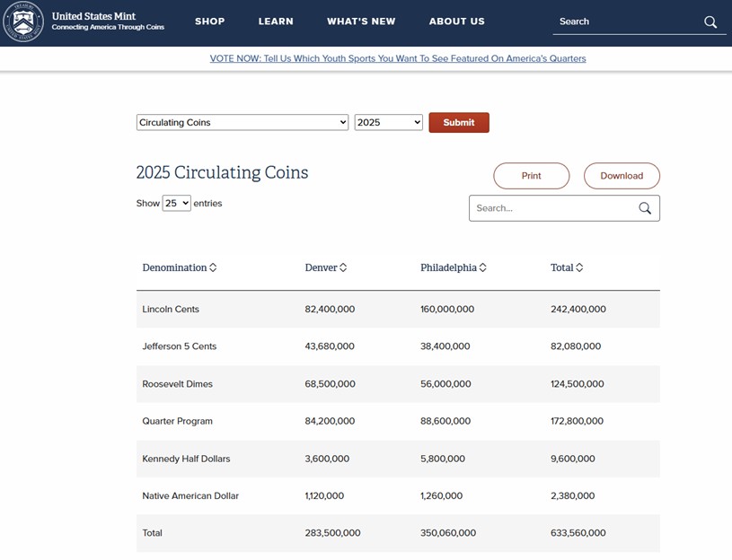Viewport: 732px width, 560px height.
Task: Click the Total row label
Action: [152, 533]
